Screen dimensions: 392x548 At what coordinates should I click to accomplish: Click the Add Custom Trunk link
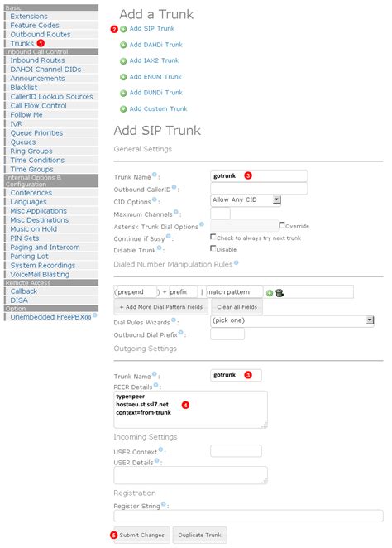[x=159, y=108]
